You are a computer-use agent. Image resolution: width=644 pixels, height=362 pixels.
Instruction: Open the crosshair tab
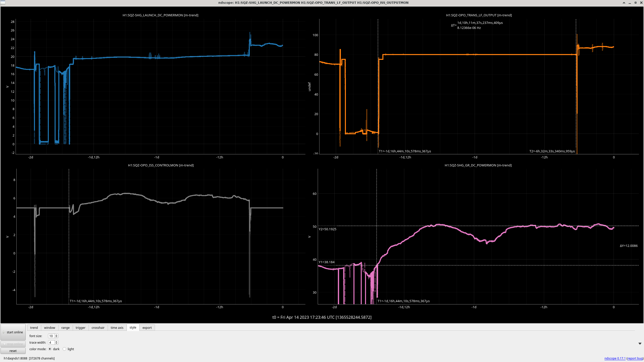[98, 328]
